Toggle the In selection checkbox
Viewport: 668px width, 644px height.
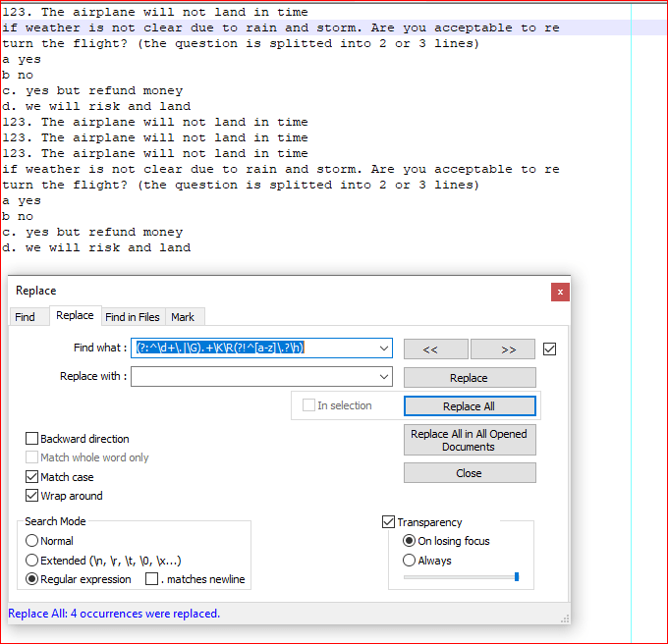click(x=308, y=405)
